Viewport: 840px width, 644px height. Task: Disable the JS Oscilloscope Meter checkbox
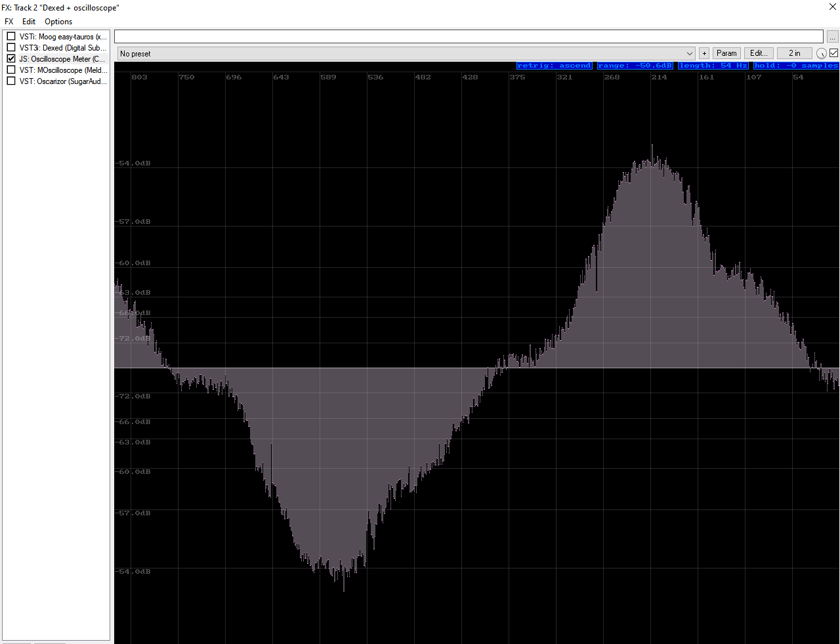11,59
